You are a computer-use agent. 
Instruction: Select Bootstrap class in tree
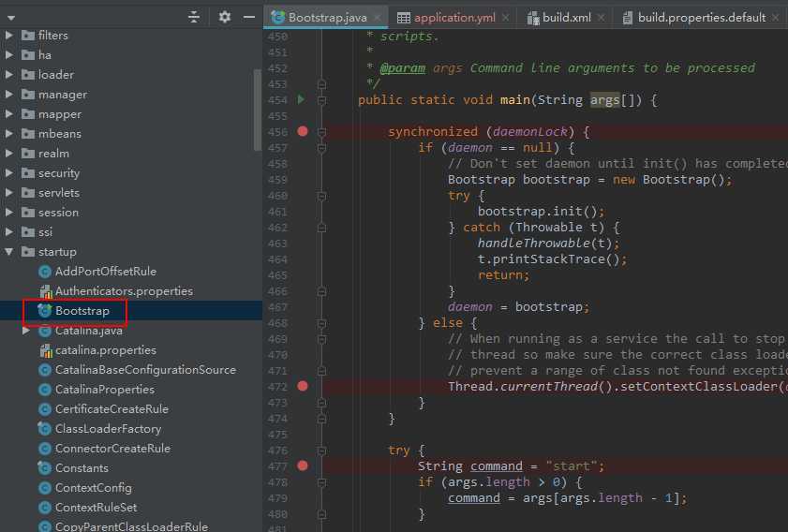[82, 311]
